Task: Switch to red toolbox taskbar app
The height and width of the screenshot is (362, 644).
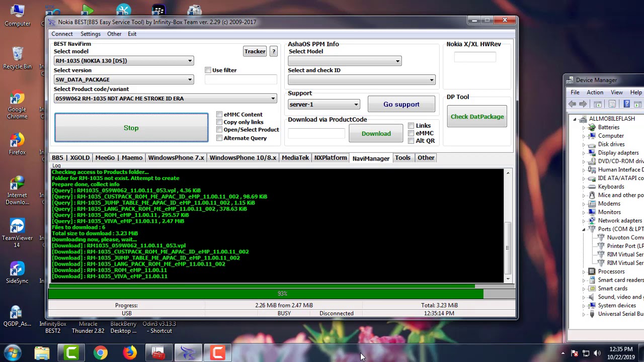Action: pyautogui.click(x=159, y=353)
